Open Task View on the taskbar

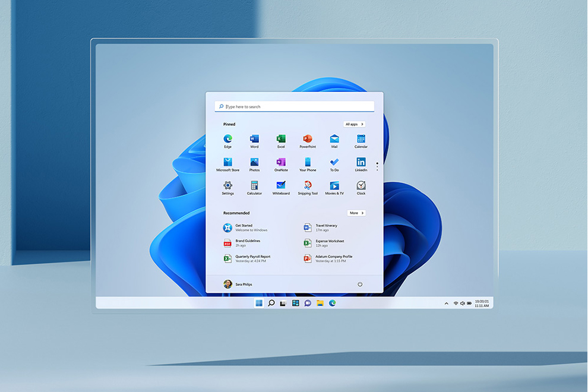(x=283, y=303)
